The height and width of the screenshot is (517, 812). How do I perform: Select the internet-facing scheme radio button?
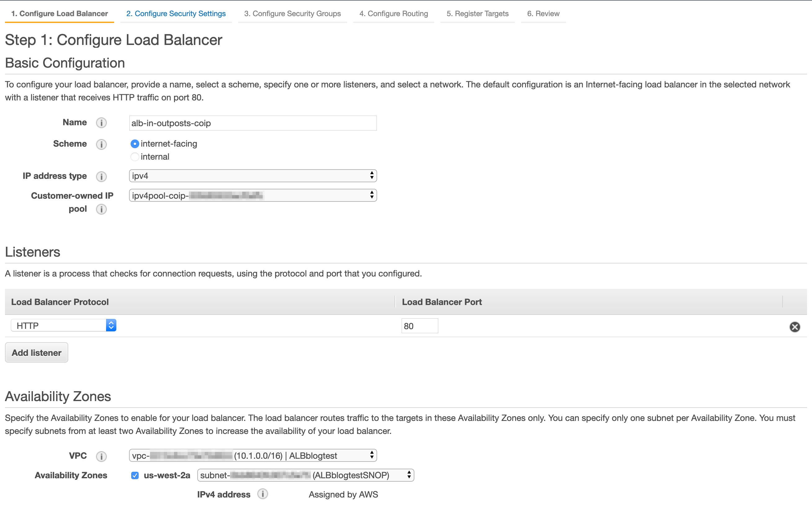[135, 144]
